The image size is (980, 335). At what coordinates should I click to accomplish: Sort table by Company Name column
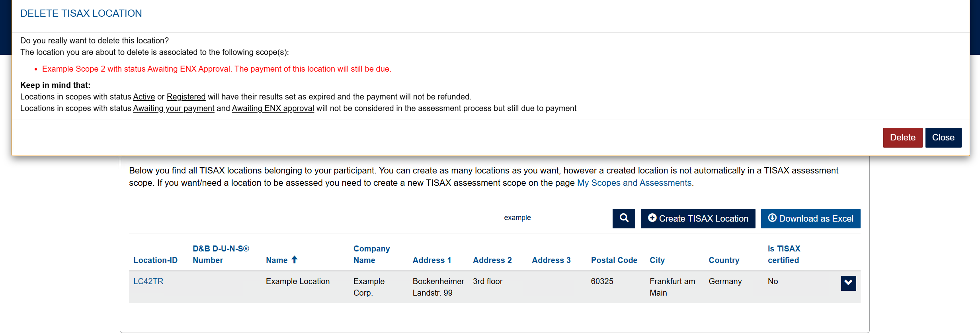point(371,254)
